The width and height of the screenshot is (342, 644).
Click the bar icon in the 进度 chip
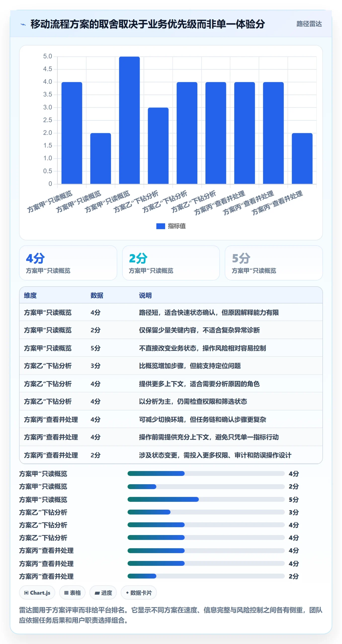click(x=97, y=593)
